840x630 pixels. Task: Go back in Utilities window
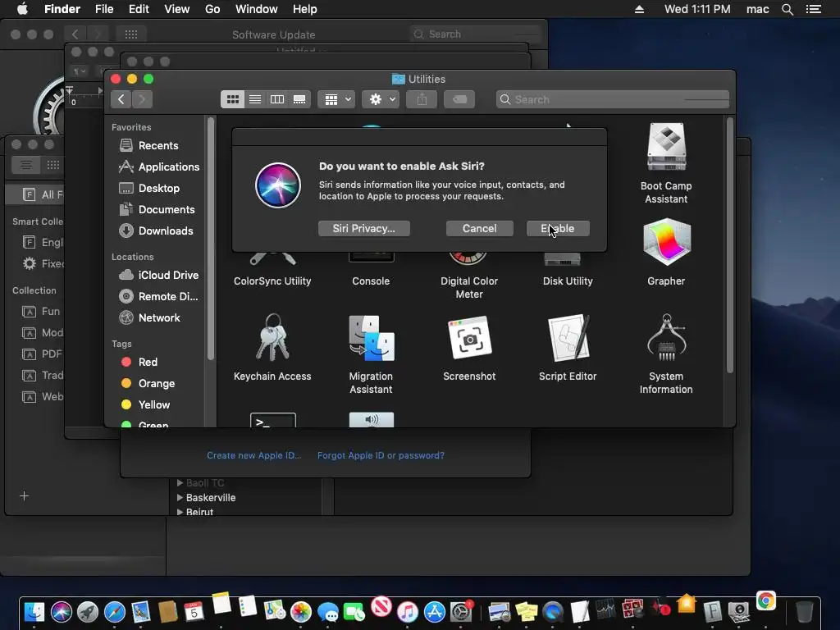click(121, 99)
